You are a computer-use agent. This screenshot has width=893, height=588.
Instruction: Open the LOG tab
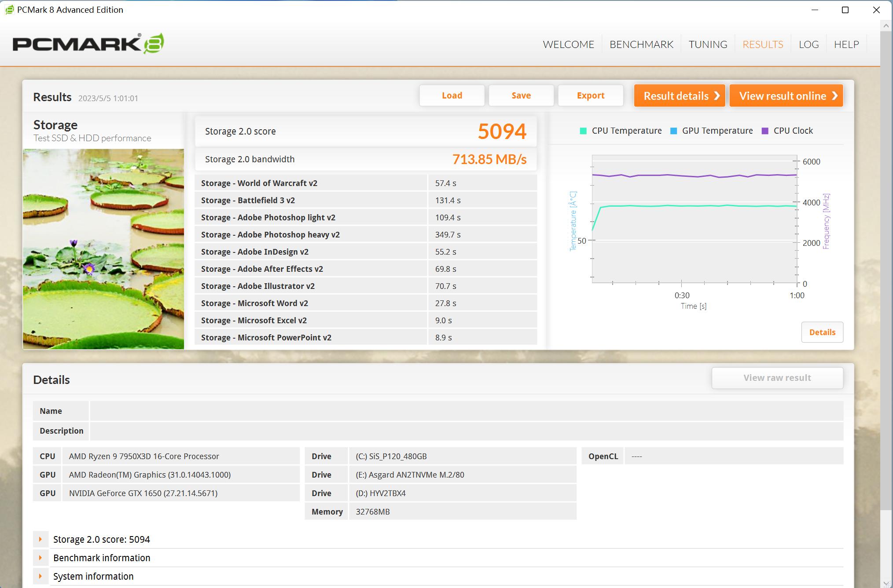[808, 44]
